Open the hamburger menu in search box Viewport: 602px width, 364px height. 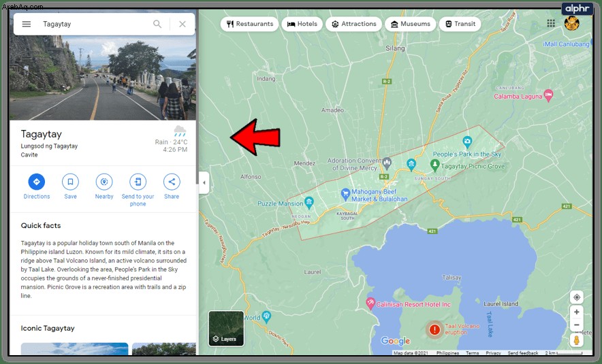coord(26,24)
